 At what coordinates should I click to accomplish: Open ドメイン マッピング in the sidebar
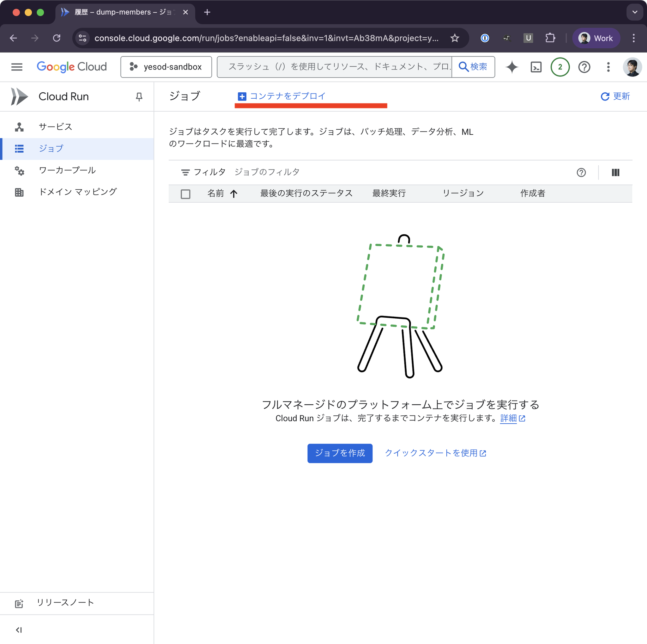point(77,192)
